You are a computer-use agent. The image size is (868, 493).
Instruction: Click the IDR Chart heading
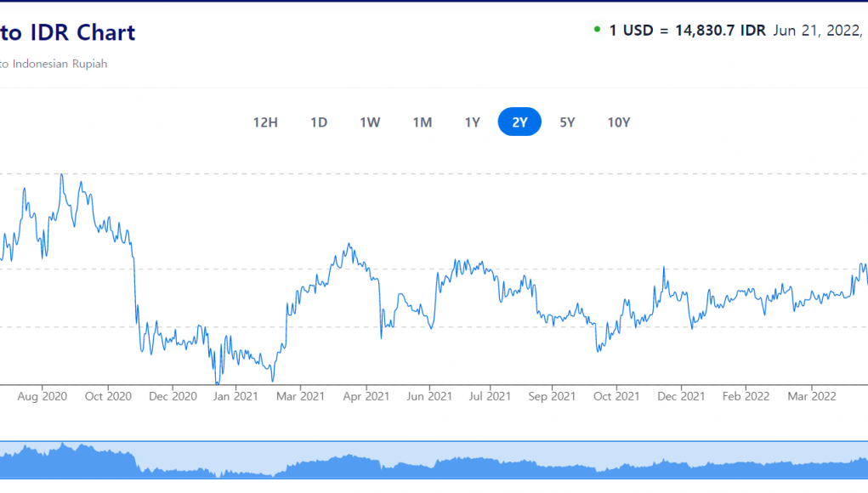click(68, 32)
